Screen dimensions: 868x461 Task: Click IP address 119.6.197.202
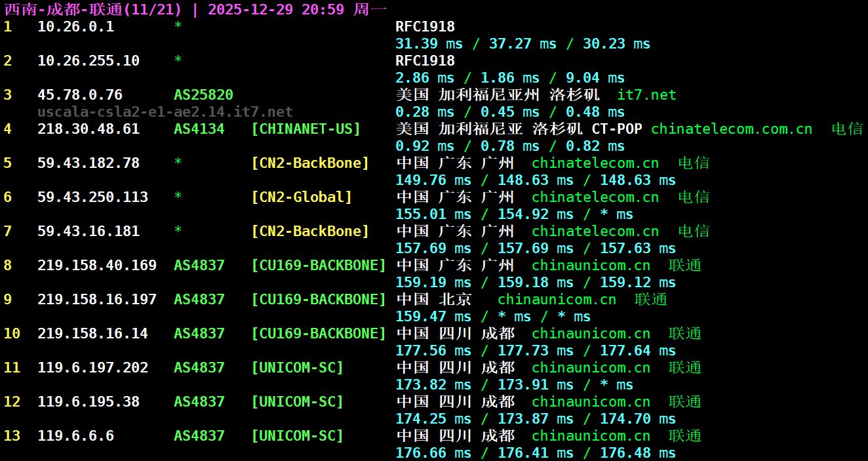click(92, 368)
